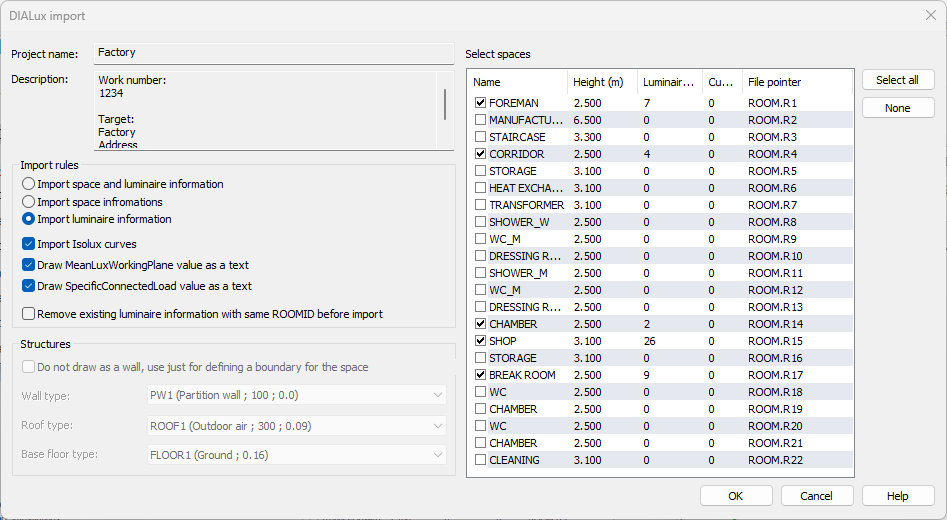Viewport: 947px width, 520px height.
Task: Sort spaces by the Name column header
Action: coord(516,82)
